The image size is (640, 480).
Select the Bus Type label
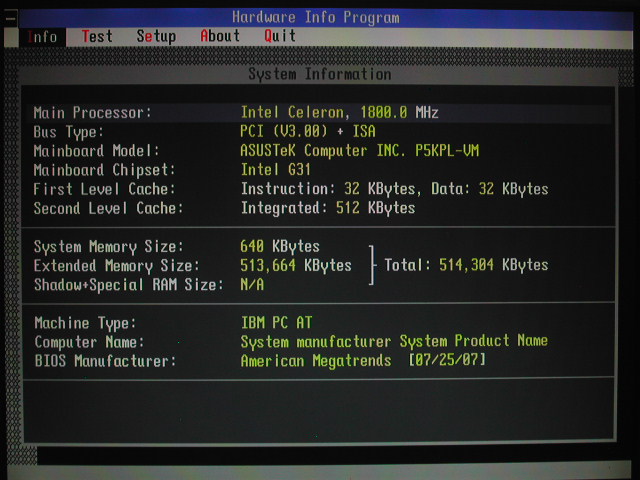tap(69, 132)
